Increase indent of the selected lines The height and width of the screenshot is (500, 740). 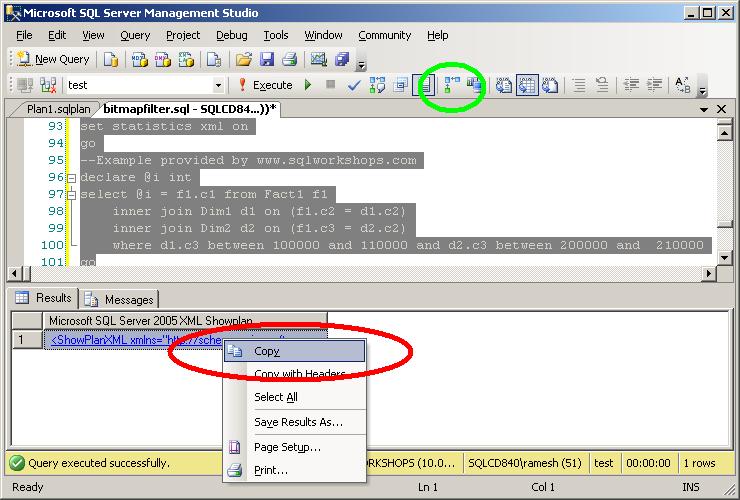[x=654, y=85]
